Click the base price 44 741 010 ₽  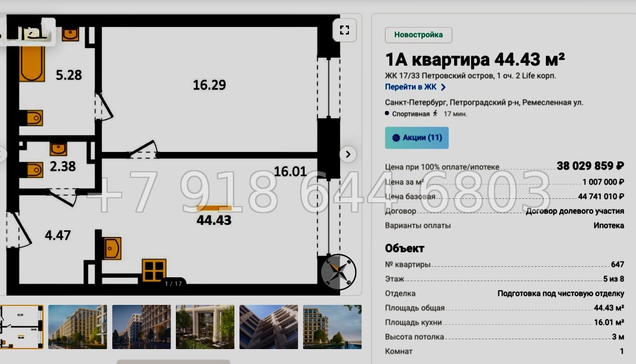click(601, 197)
